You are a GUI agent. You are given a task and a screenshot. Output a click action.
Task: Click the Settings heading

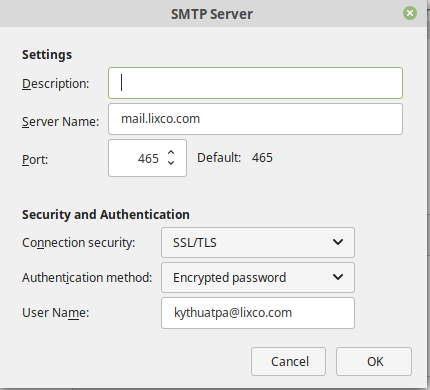(47, 54)
